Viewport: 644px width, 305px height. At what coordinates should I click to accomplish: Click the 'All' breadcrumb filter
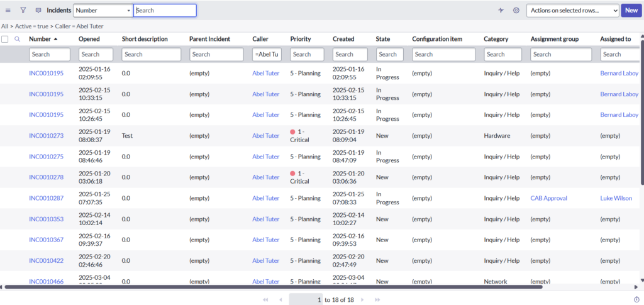tap(4, 26)
